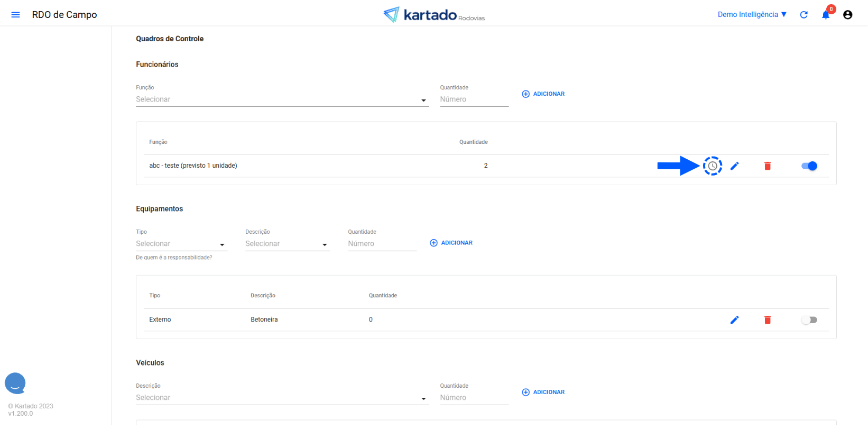Open the chat support bubble

click(x=15, y=383)
